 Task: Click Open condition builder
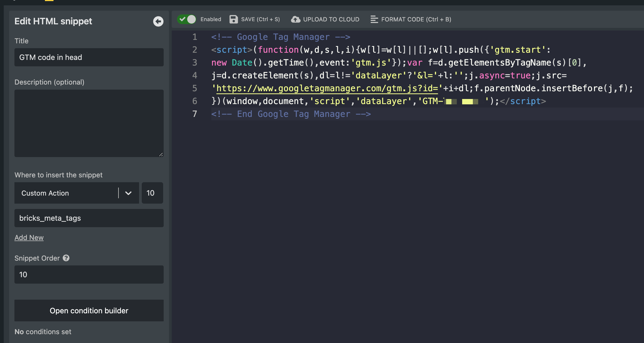coord(89,310)
